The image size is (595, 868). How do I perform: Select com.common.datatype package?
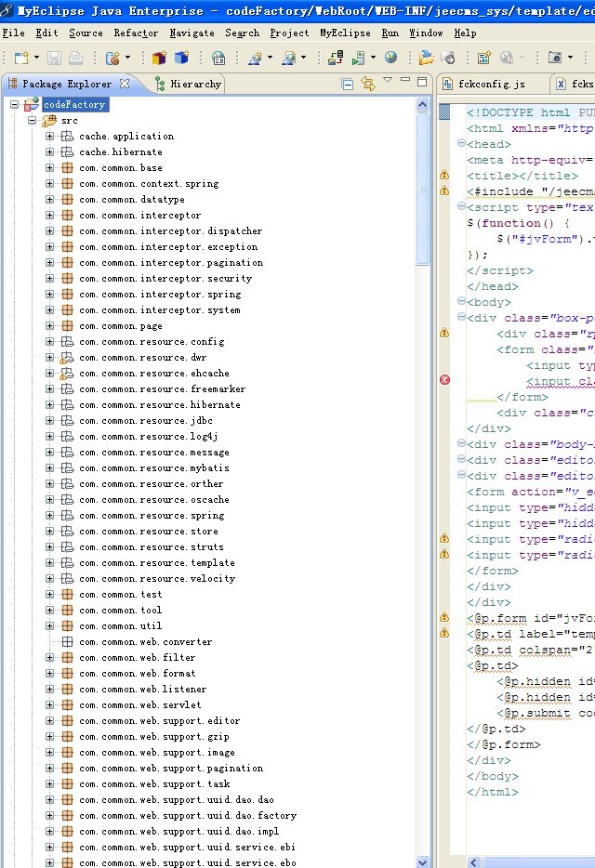click(x=132, y=199)
